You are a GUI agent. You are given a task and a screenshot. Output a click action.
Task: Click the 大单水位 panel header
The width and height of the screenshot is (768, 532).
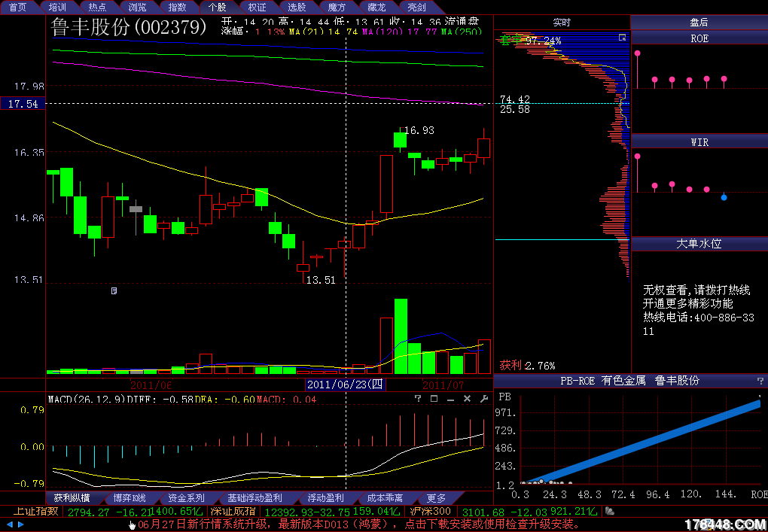coord(699,244)
